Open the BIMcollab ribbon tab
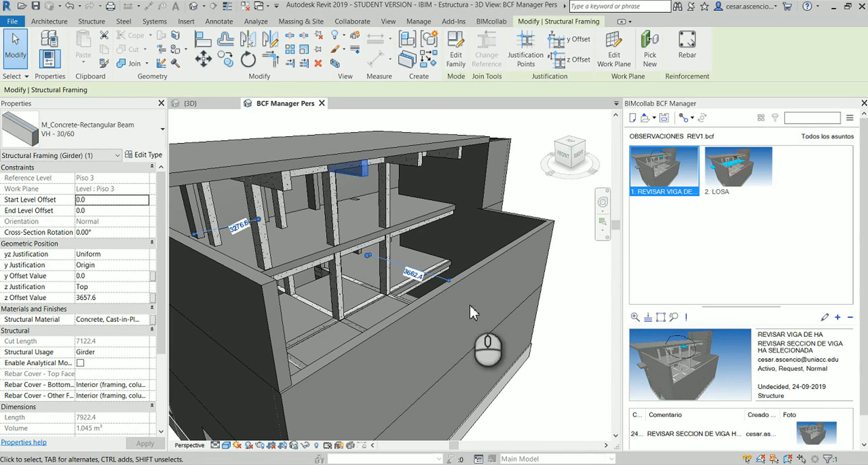Viewport: 868px width, 465px height. pyautogui.click(x=491, y=21)
